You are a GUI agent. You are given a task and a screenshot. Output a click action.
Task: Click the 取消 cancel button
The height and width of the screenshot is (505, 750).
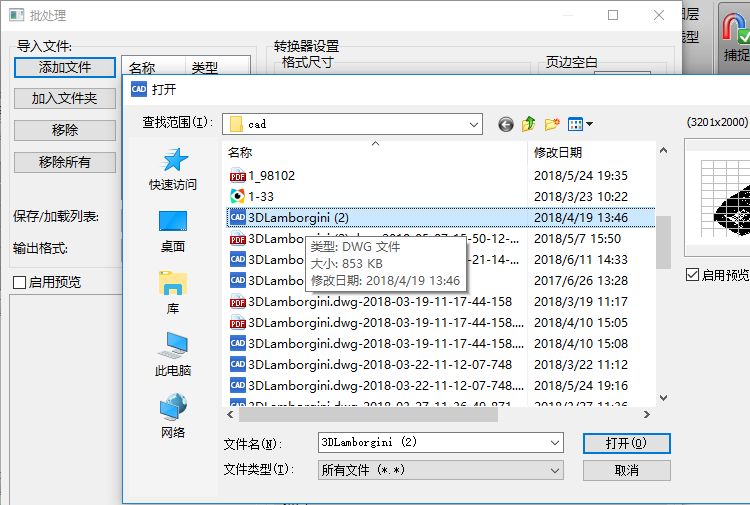(x=626, y=469)
